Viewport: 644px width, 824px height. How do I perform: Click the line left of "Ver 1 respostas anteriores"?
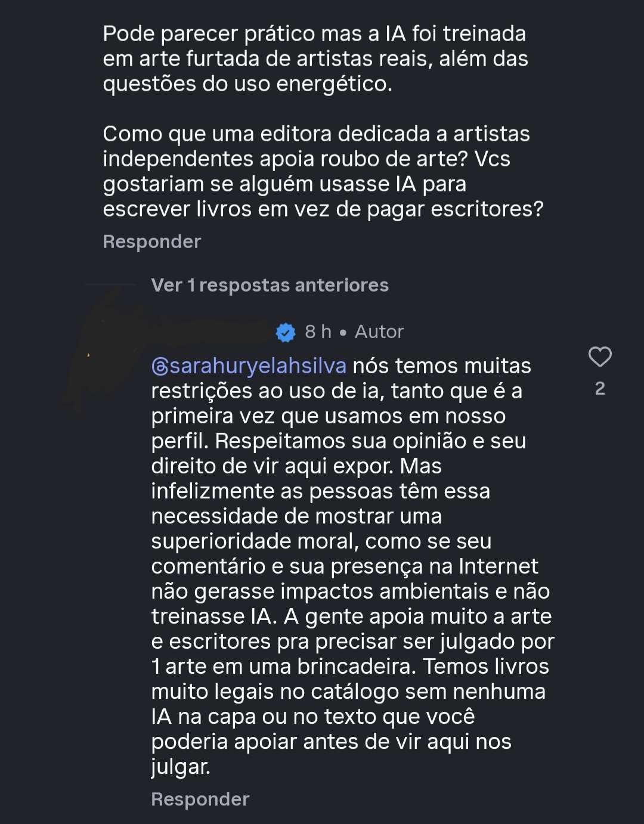110,285
